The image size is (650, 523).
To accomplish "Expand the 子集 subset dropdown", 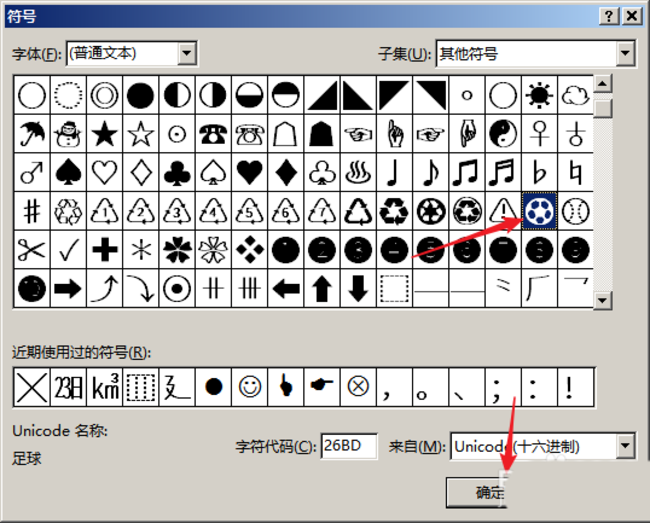I will tap(625, 53).
